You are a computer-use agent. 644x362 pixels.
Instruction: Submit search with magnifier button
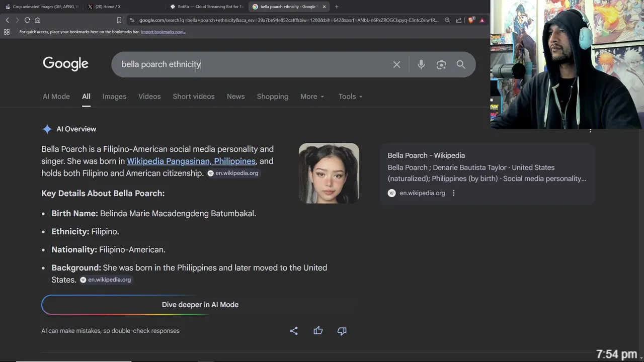click(x=461, y=64)
